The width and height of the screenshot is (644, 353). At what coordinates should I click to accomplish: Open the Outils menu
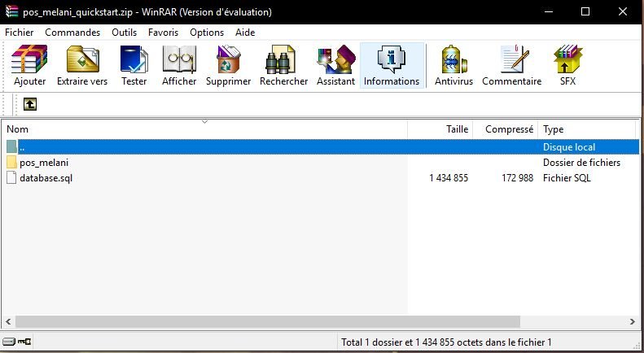(124, 33)
